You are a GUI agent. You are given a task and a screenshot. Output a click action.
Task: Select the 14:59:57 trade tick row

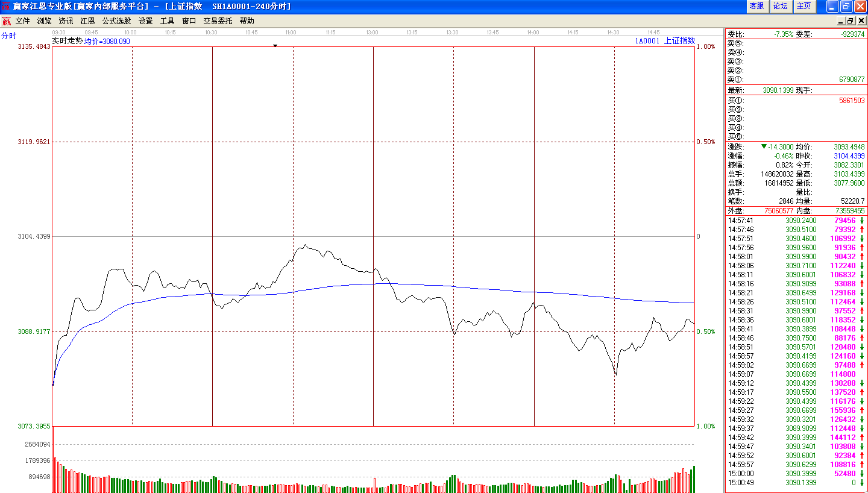pyautogui.click(x=796, y=465)
